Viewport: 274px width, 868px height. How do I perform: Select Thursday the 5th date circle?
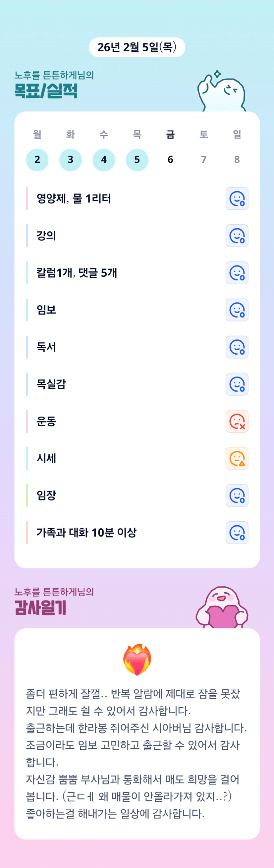(137, 160)
